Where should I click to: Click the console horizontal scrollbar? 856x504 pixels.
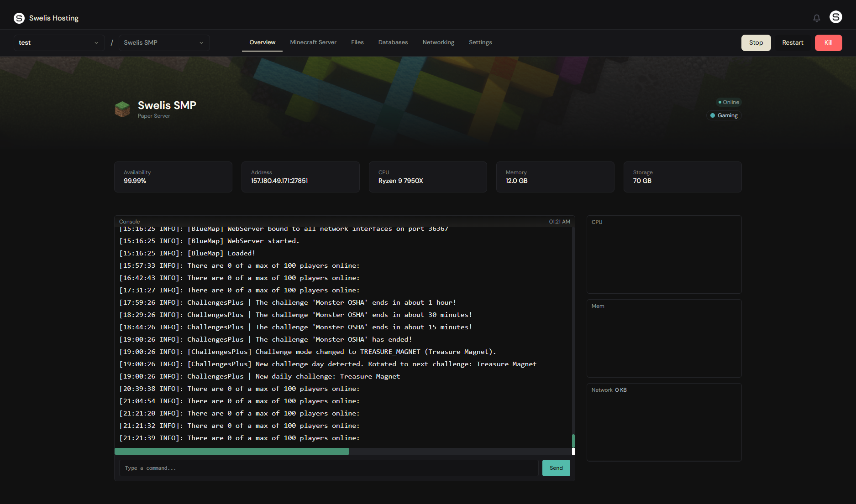pos(232,452)
